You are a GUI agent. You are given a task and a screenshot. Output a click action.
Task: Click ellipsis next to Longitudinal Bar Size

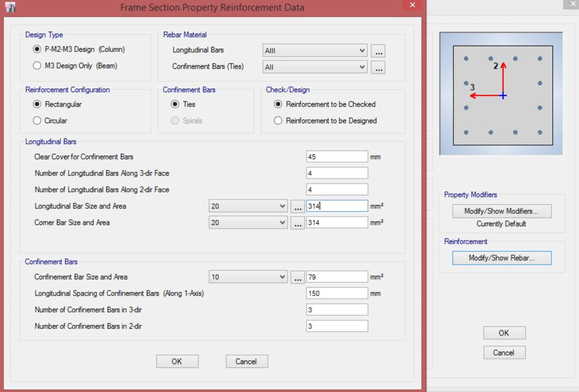coord(297,206)
